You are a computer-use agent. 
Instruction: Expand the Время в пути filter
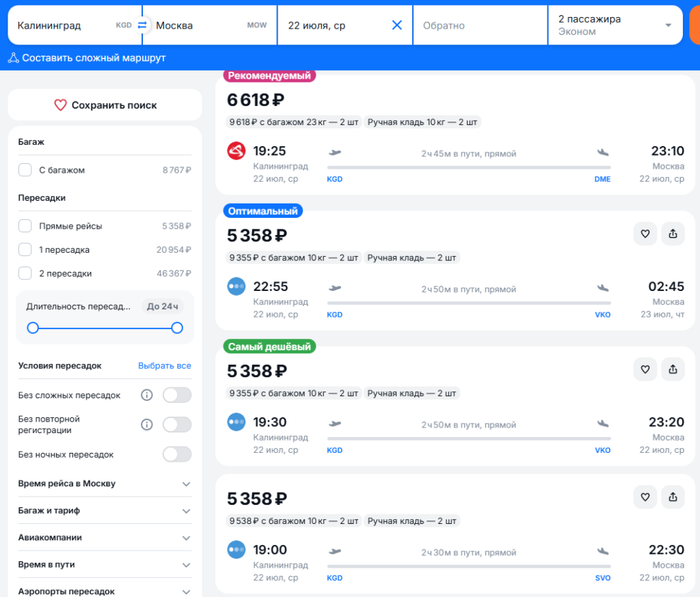coord(105,564)
